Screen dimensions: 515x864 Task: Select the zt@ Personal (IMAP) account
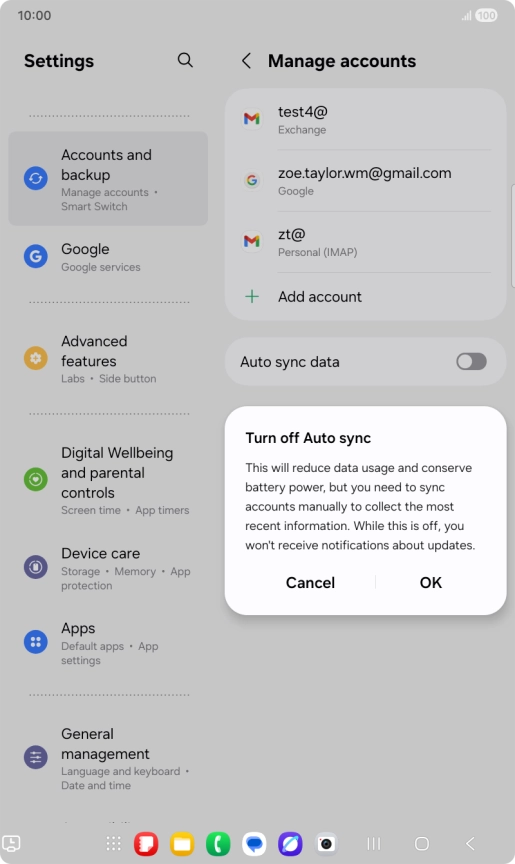[x=366, y=242]
